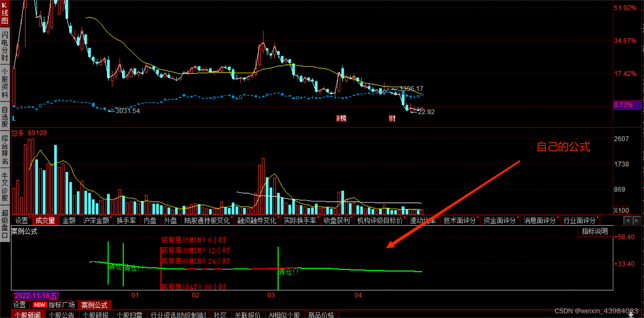
Task: Open 超级盘口 sidebar entry
Action: (x=5, y=224)
